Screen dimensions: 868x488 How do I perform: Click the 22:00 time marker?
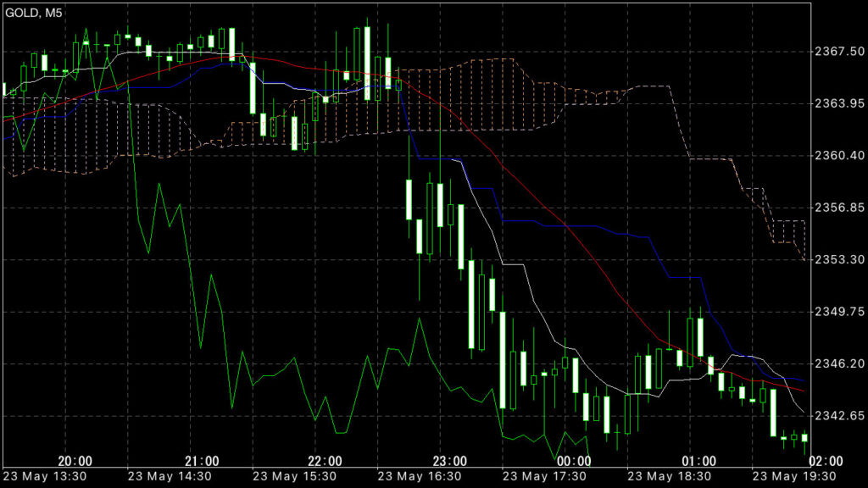[x=325, y=461]
